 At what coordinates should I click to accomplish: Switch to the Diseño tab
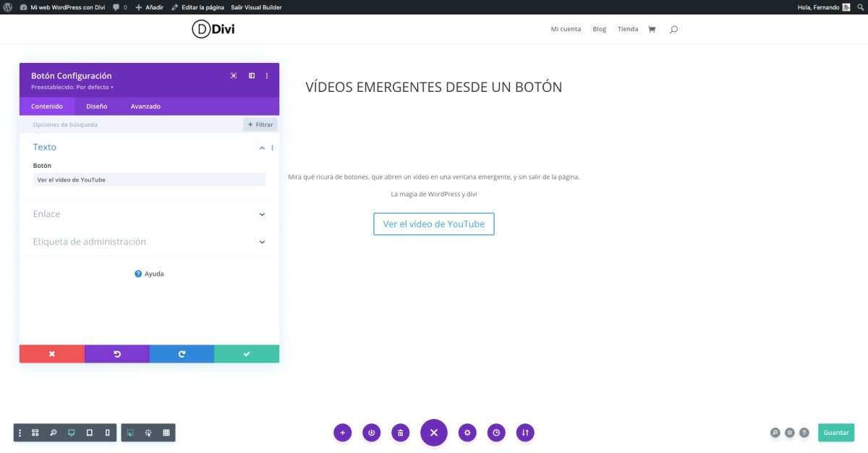pyautogui.click(x=96, y=106)
